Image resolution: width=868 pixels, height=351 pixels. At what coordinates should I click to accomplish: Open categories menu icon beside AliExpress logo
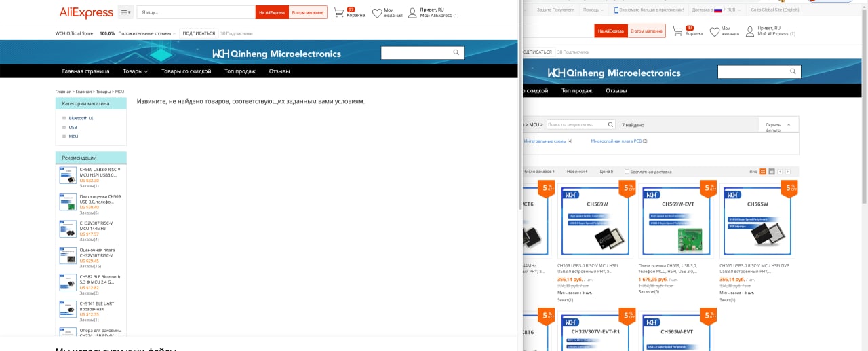pos(125,12)
